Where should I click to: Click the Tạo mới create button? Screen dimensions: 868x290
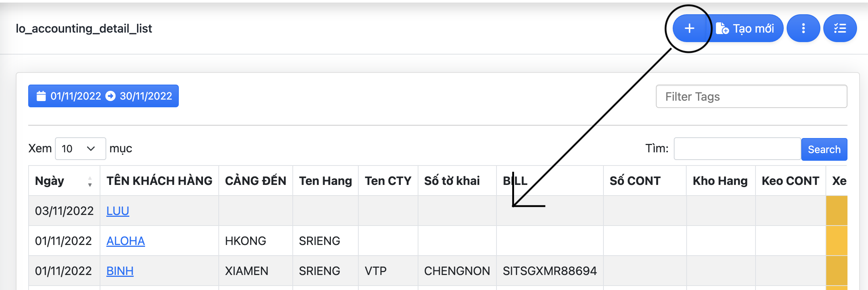click(x=745, y=29)
